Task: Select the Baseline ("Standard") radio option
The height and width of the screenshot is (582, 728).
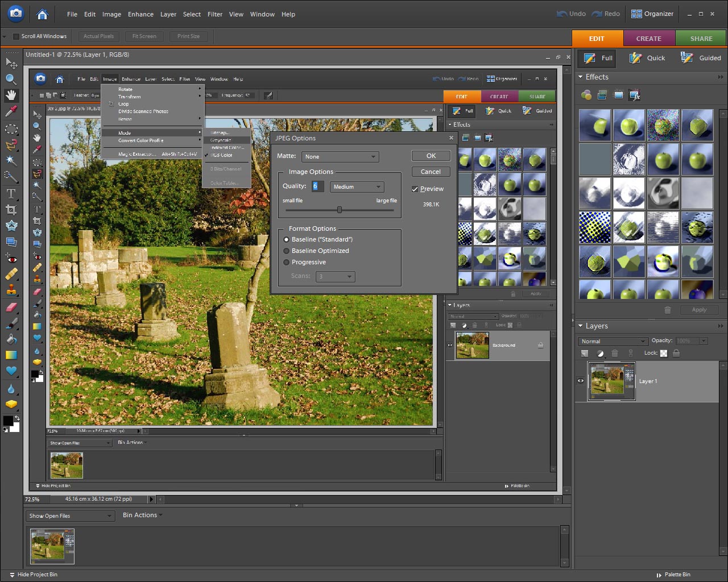Action: (x=286, y=239)
